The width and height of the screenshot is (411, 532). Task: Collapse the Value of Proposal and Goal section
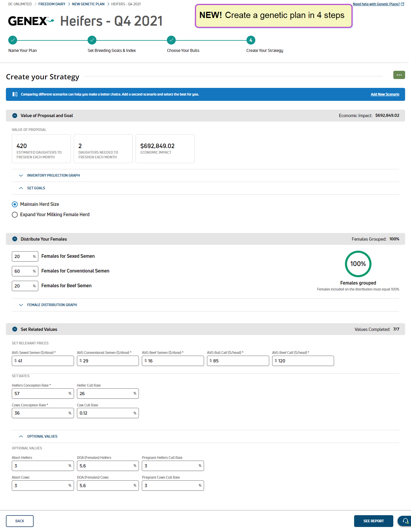pos(15,116)
